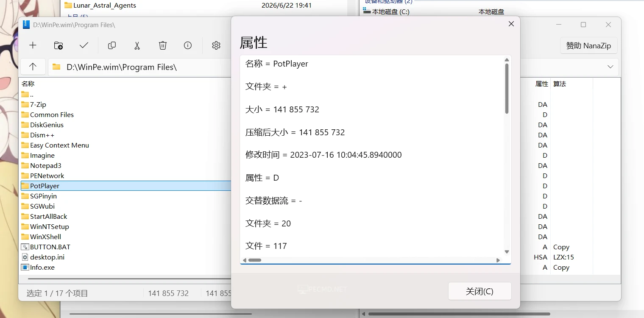
Task: Select the WinNTSetup folder
Action: pyautogui.click(x=50, y=226)
